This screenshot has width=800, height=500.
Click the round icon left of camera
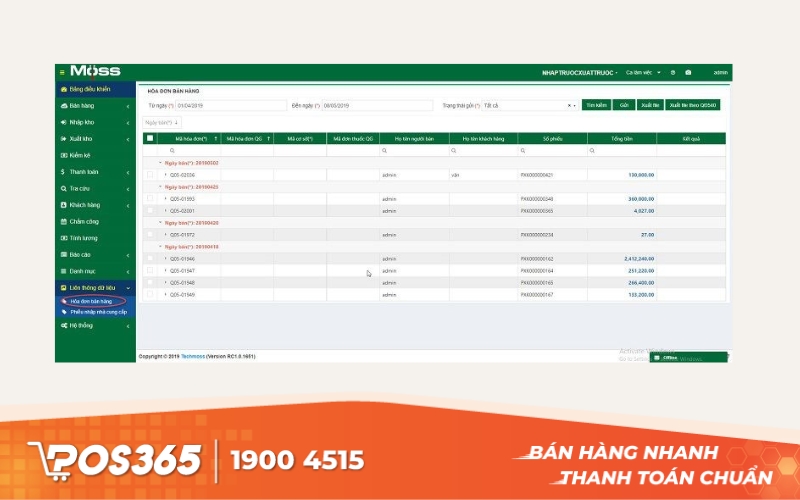(673, 72)
